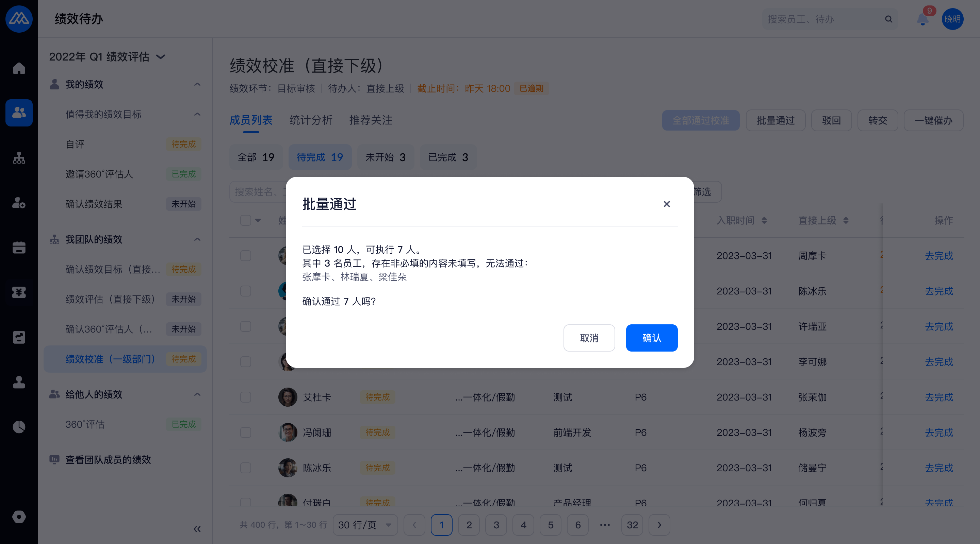Image resolution: width=980 pixels, height=544 pixels.
Task: Tick the checkbox for 冯阑珊 row
Action: [245, 432]
